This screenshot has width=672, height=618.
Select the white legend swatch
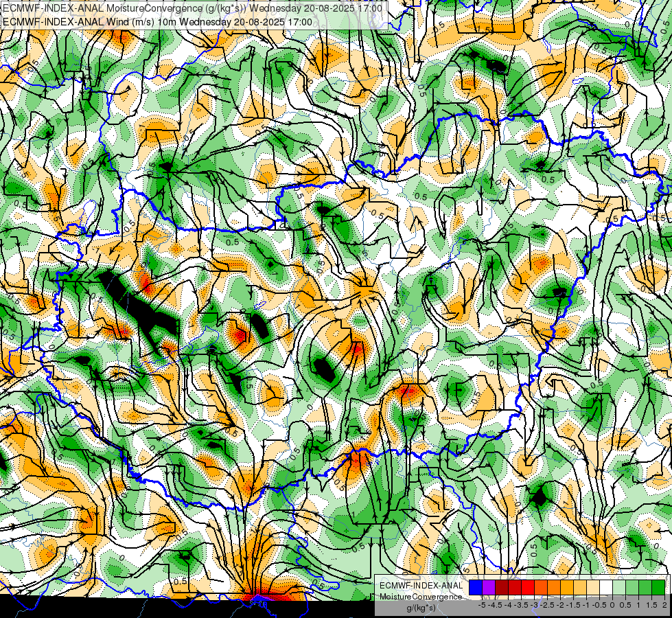pyautogui.click(x=606, y=588)
